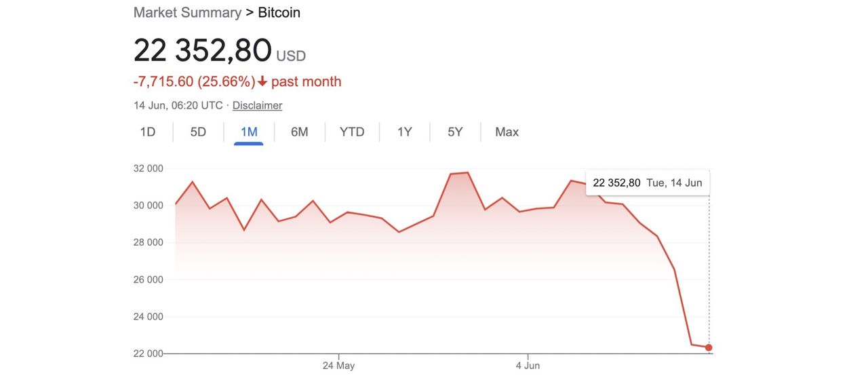Screen dimensions: 868x380
Task: Click the red down arrow icon
Action: click(262, 82)
